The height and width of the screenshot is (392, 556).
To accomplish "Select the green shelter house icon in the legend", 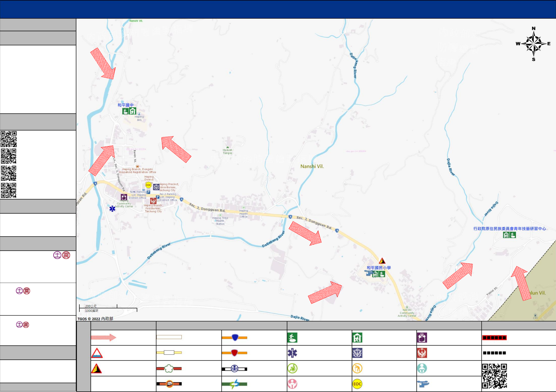I will [357, 338].
